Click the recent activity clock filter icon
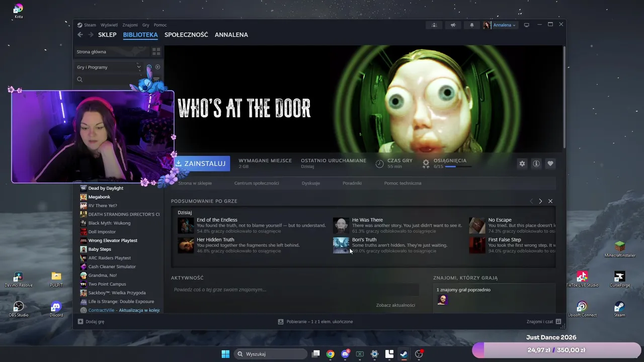 tap(149, 67)
